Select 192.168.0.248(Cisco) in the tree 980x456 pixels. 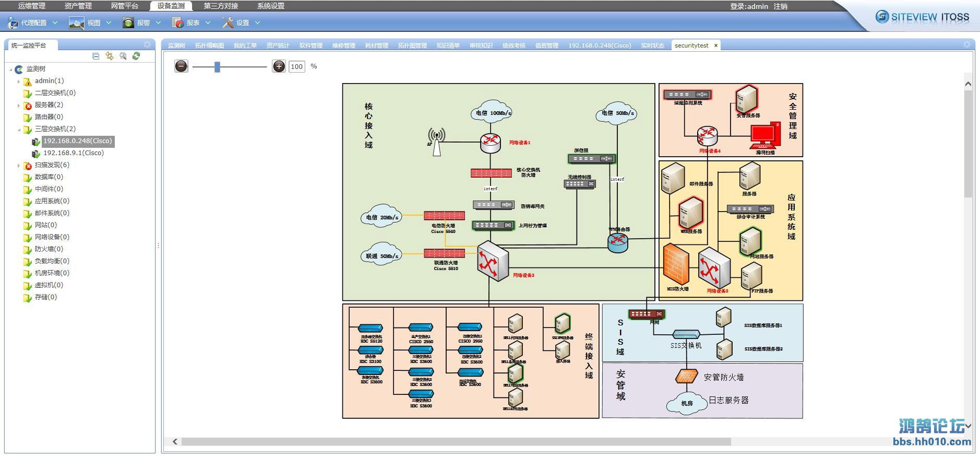78,141
